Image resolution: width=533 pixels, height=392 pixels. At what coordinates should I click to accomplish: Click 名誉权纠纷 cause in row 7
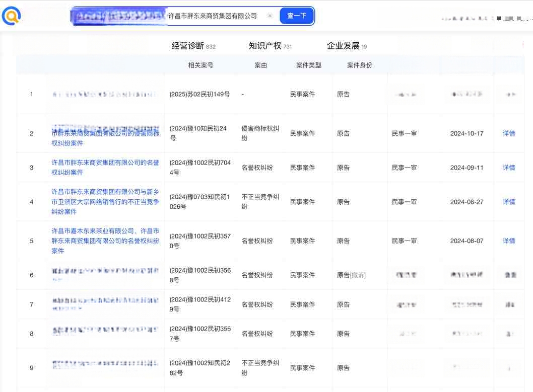[257, 304]
